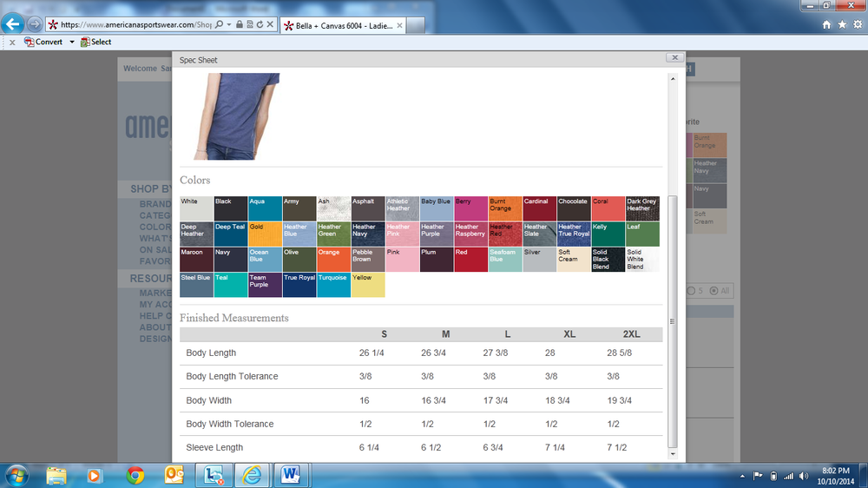Click the Select toolbar button
Screen dimensions: 868x488
[x=95, y=42]
